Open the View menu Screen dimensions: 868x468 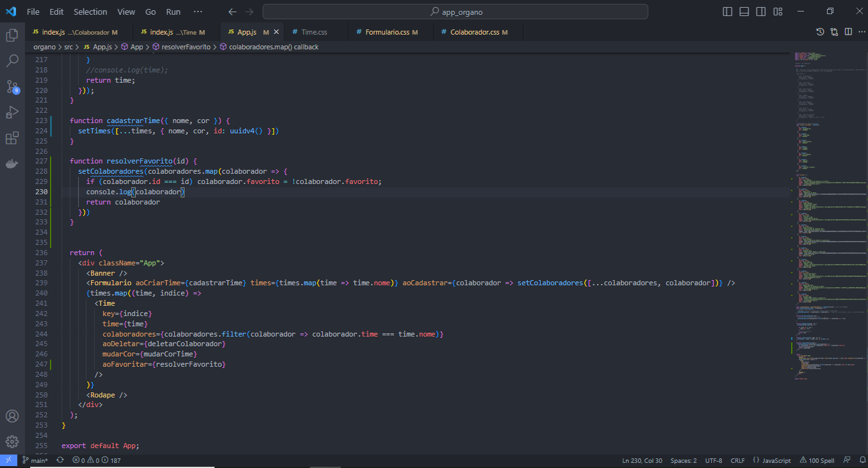point(126,12)
